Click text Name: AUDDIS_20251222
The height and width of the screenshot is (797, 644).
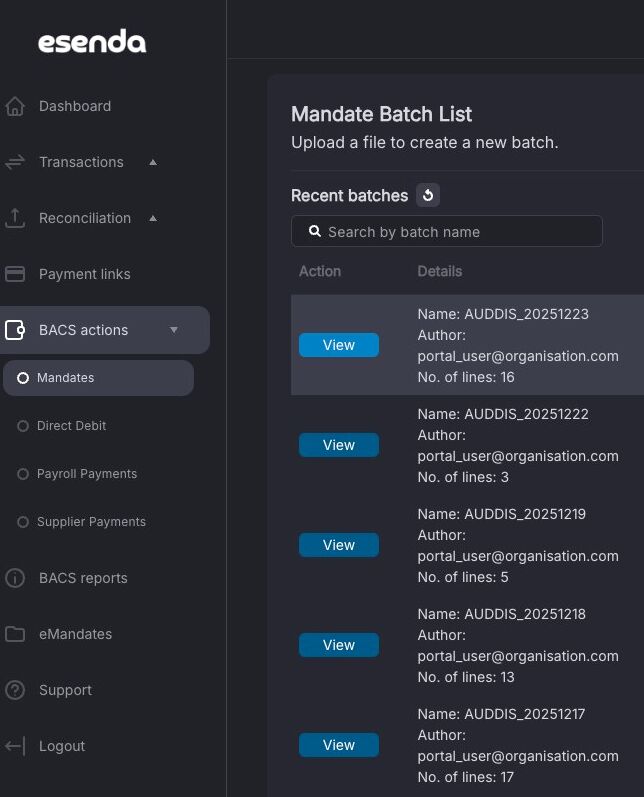tap(503, 414)
